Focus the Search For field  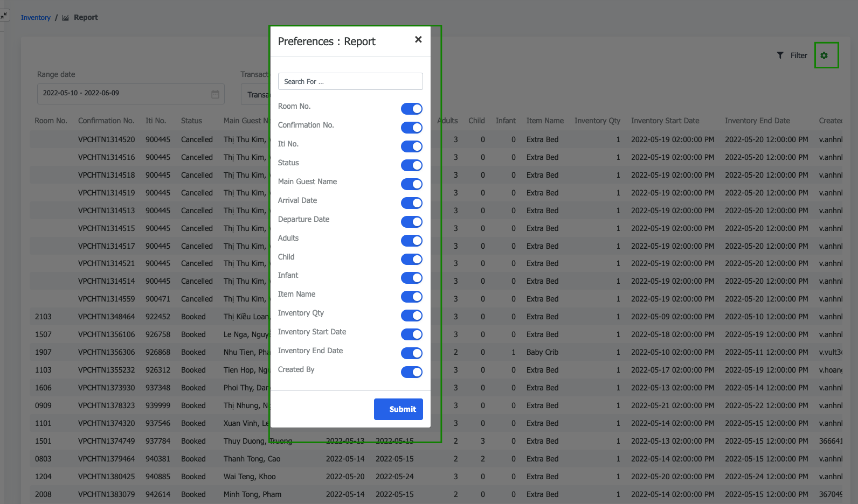[x=350, y=81]
